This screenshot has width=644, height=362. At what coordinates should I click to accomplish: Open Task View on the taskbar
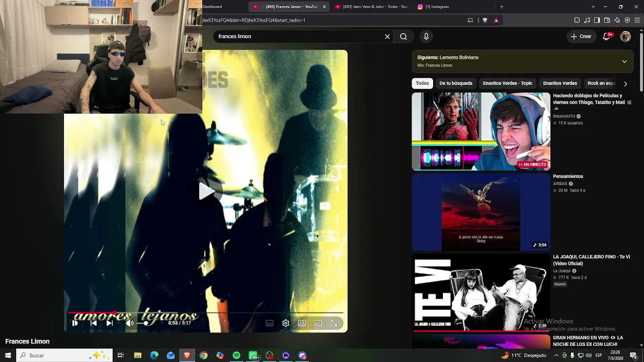(x=121, y=355)
